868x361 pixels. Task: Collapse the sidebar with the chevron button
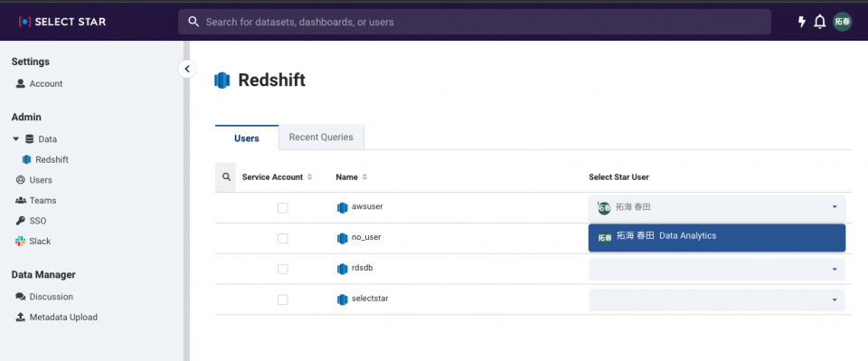coord(187,69)
